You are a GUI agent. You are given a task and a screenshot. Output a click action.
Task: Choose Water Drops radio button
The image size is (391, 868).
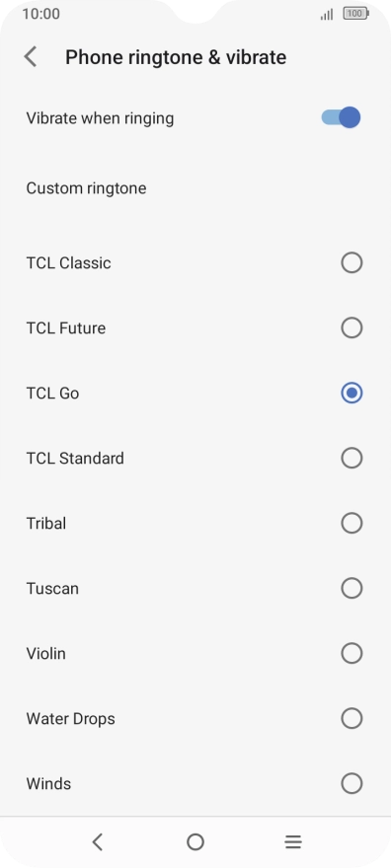pyautogui.click(x=352, y=718)
